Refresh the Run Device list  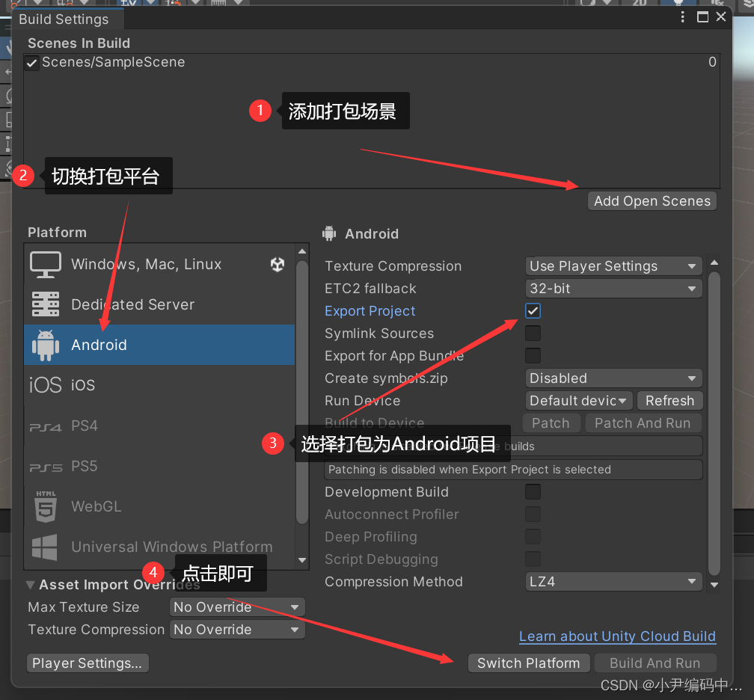tap(670, 401)
